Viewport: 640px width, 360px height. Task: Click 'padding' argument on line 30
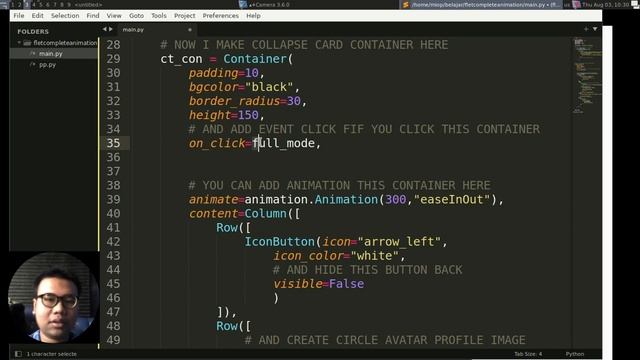click(213, 73)
